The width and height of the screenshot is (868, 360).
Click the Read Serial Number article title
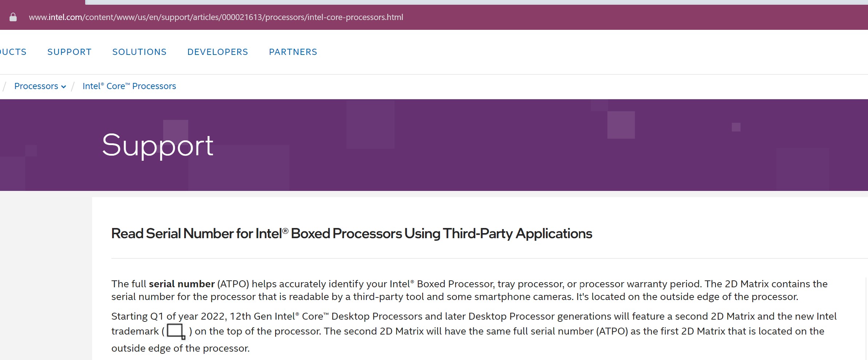[352, 233]
